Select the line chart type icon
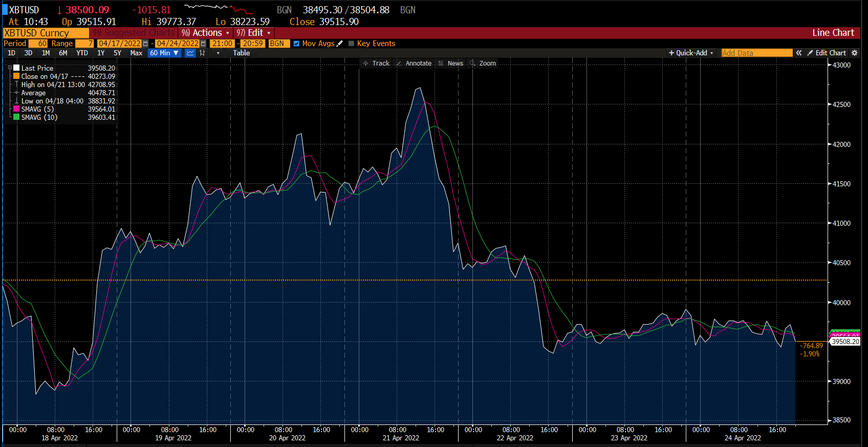This screenshot has width=868, height=447. [190, 53]
